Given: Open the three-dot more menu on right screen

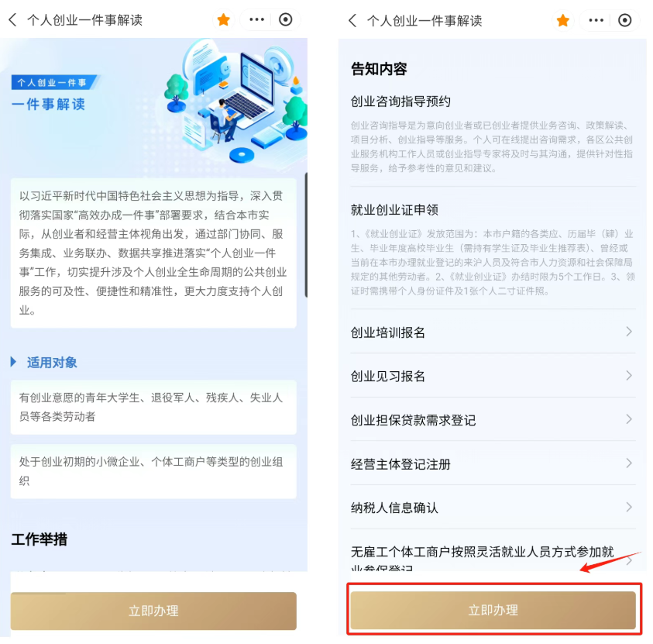Looking at the screenshot, I should click(596, 20).
